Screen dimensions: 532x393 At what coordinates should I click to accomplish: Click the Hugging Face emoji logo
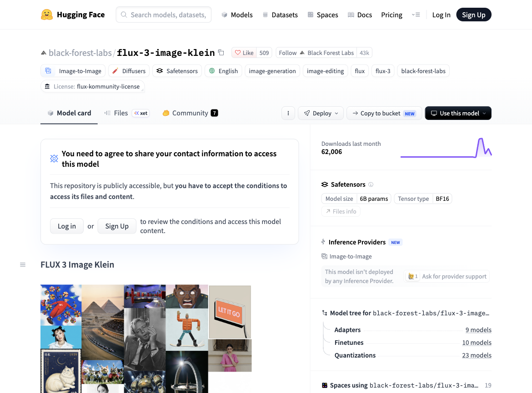tap(47, 15)
